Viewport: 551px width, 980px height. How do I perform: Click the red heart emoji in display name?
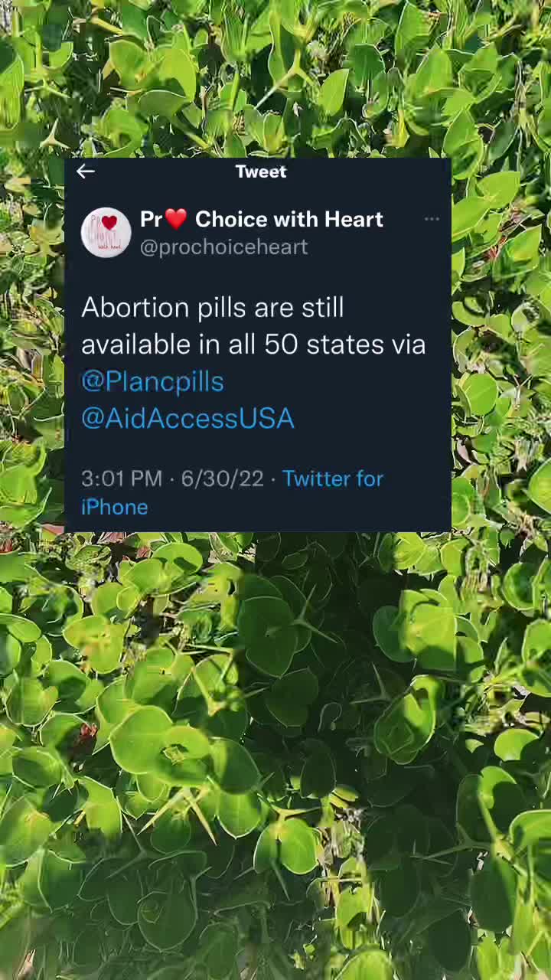[x=175, y=219]
